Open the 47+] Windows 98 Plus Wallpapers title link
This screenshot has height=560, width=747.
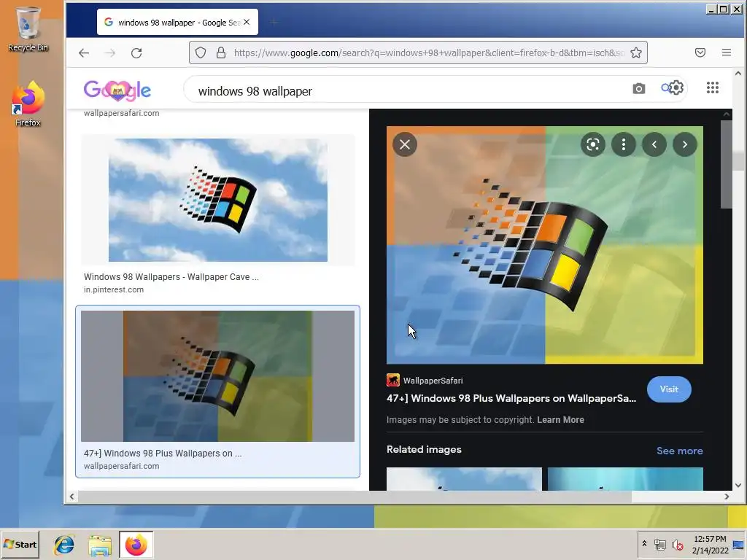point(511,398)
